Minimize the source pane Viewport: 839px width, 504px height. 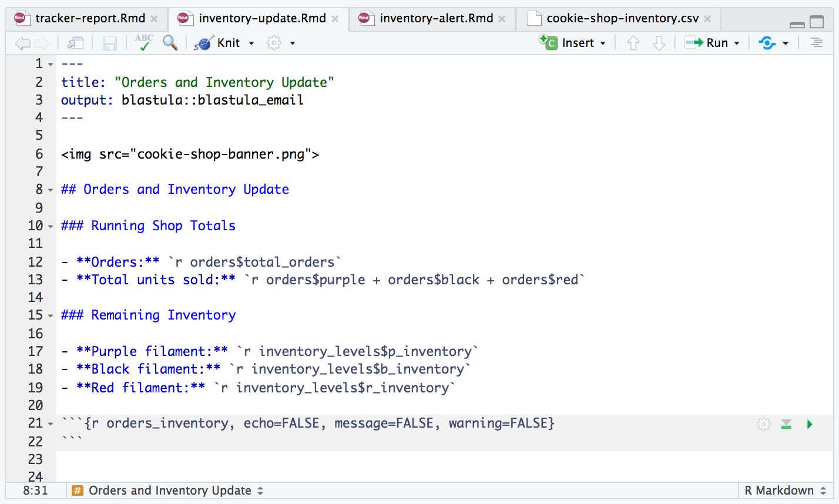(797, 24)
